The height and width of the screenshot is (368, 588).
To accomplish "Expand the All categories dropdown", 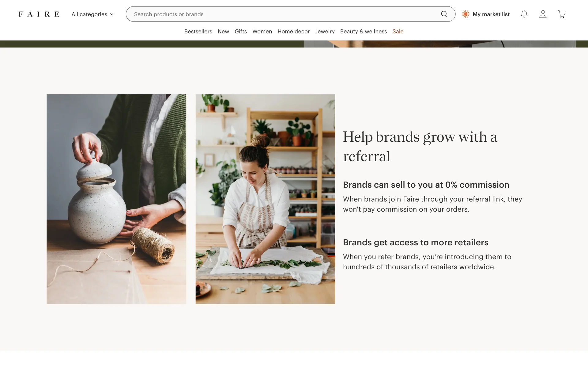I will coord(89,14).
